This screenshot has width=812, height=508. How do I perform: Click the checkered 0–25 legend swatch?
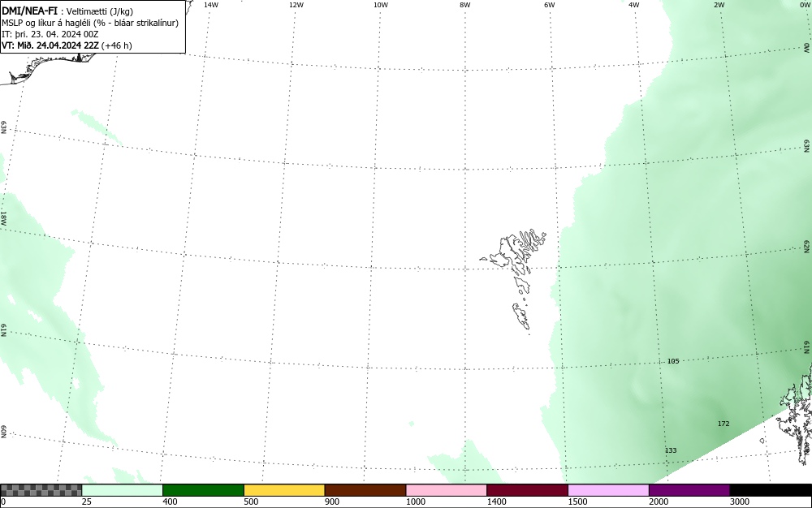click(41, 490)
